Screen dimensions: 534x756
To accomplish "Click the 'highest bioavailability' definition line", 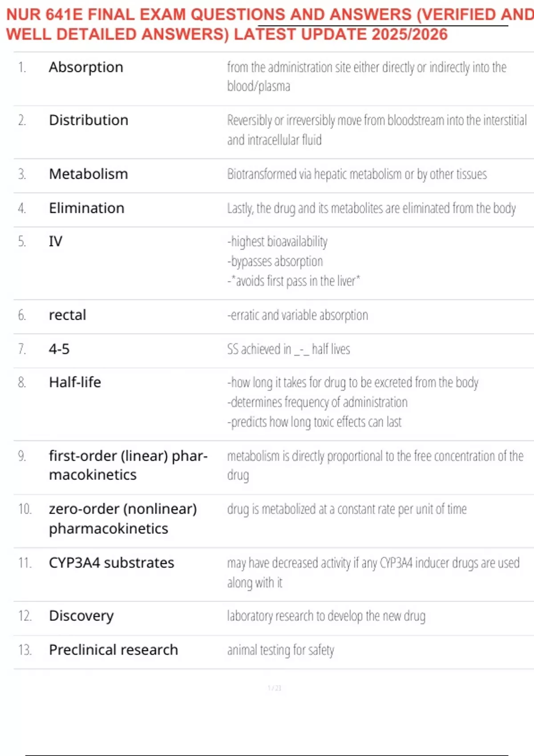I will (277, 241).
